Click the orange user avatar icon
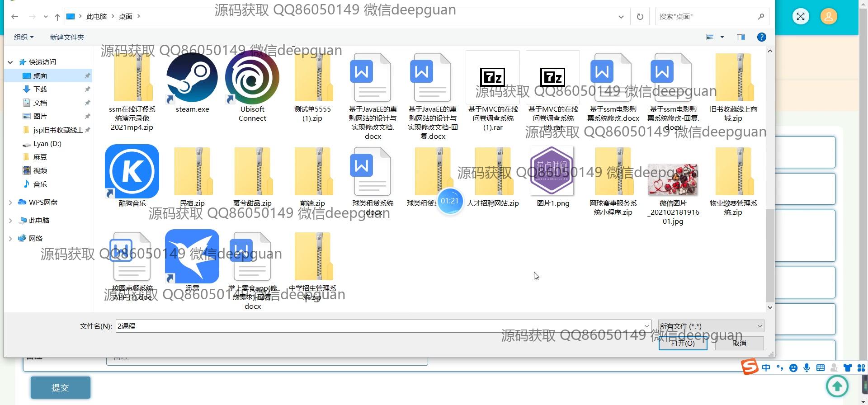868x405 pixels. [829, 17]
